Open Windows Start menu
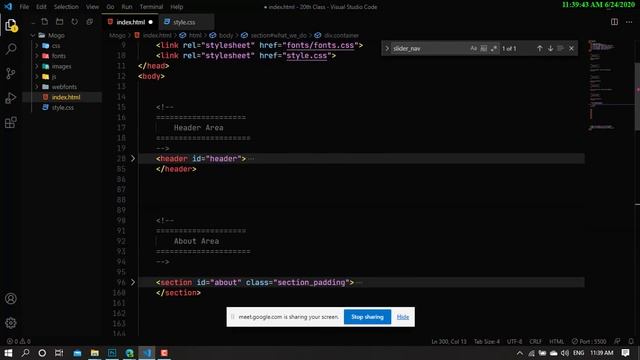This screenshot has height=360, width=640. click(x=8, y=353)
